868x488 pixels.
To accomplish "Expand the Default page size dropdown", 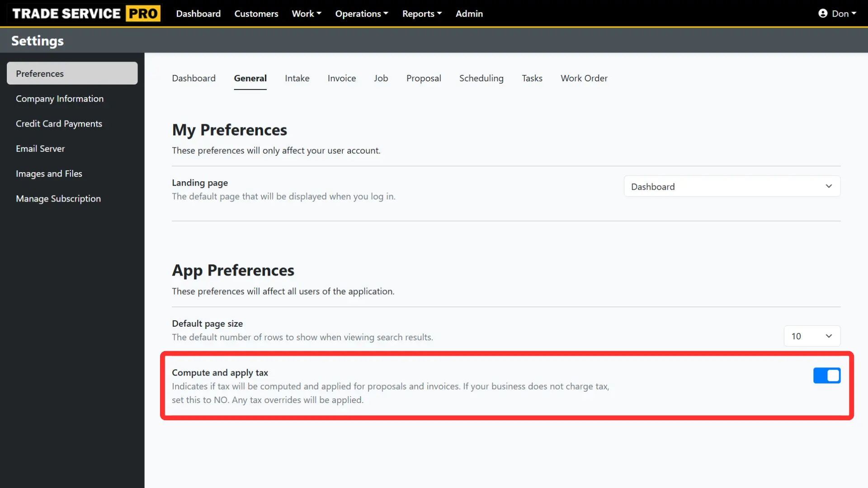I will (x=812, y=335).
